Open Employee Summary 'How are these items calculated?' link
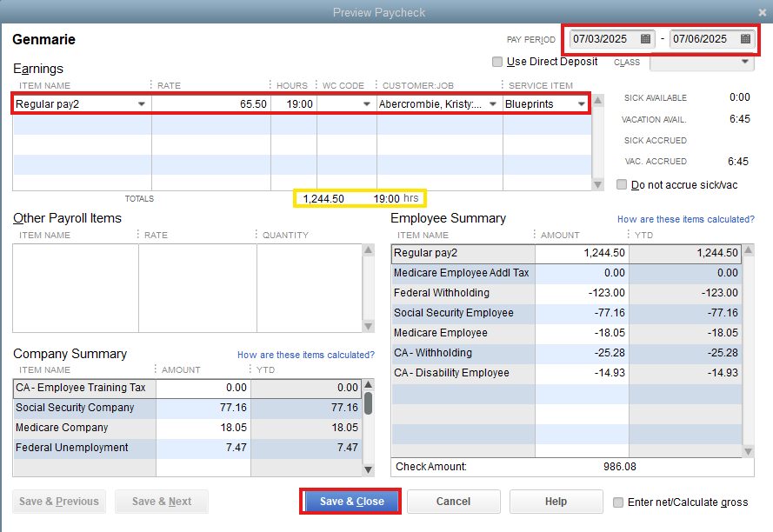This screenshot has width=773, height=532. [686, 219]
